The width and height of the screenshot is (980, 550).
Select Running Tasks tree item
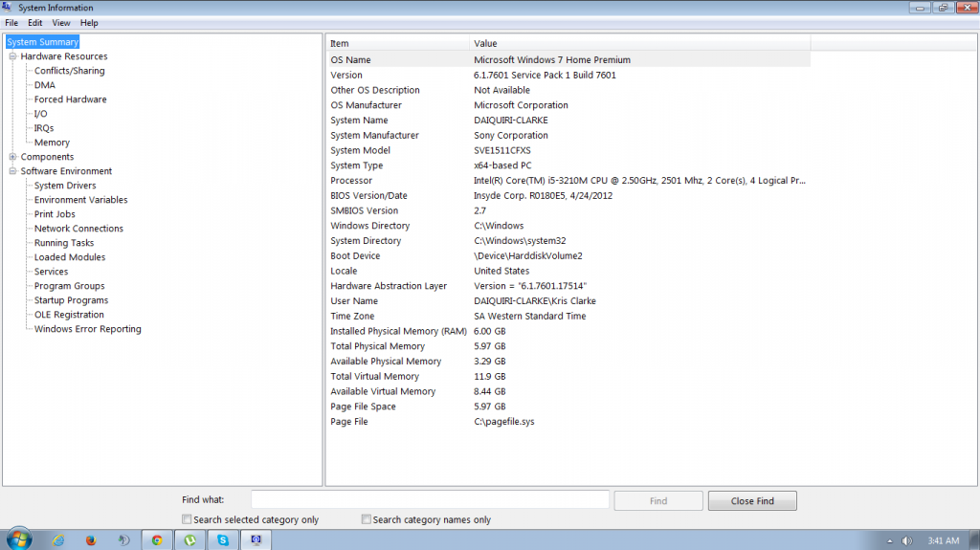click(x=64, y=243)
